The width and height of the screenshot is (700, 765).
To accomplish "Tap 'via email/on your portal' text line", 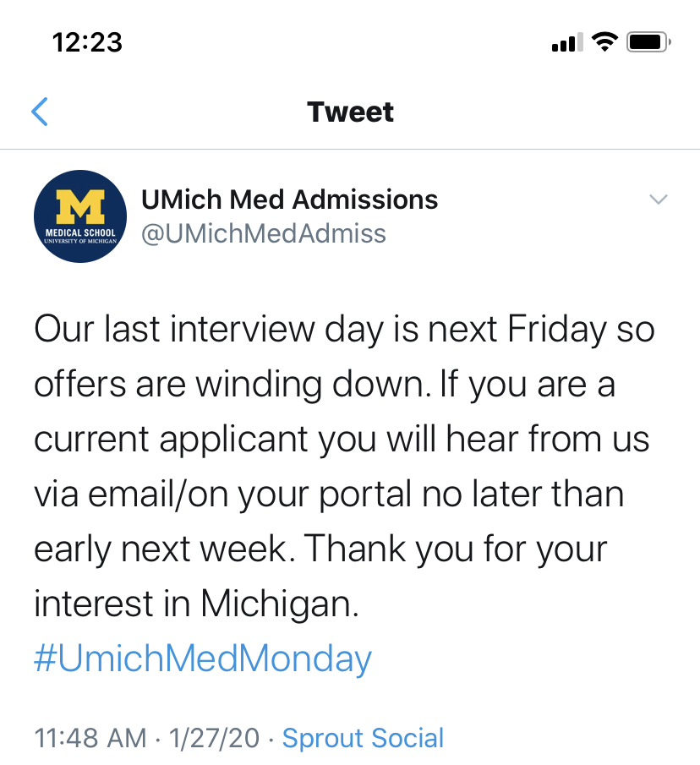I will pyautogui.click(x=223, y=495).
